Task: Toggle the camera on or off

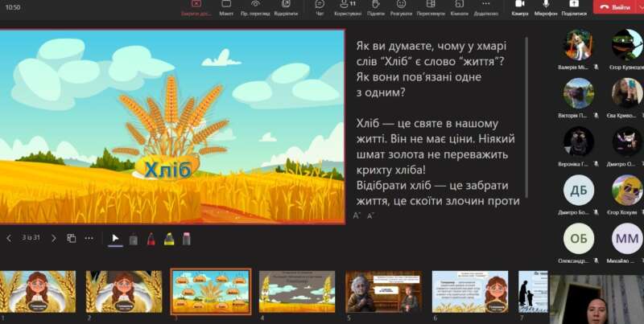Action: pyautogui.click(x=519, y=7)
